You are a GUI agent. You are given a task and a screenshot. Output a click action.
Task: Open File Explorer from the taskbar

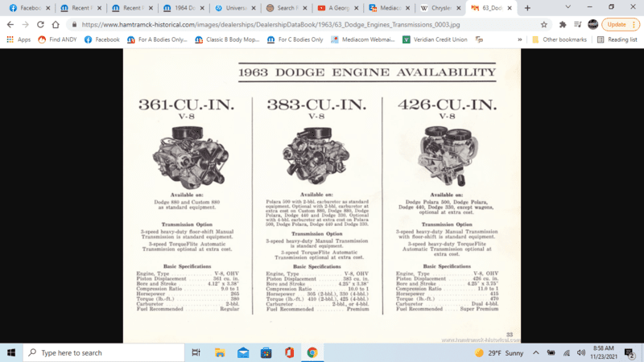click(220, 352)
